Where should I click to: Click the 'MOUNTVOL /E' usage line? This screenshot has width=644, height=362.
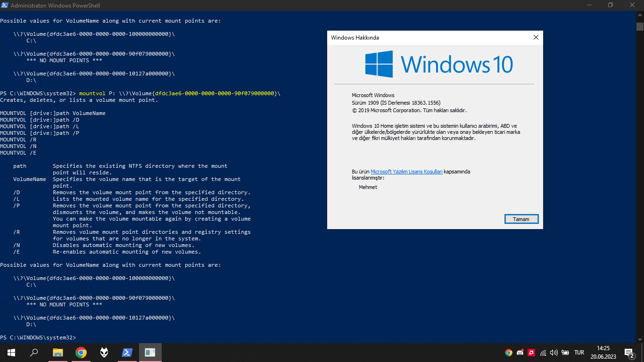coord(18,153)
